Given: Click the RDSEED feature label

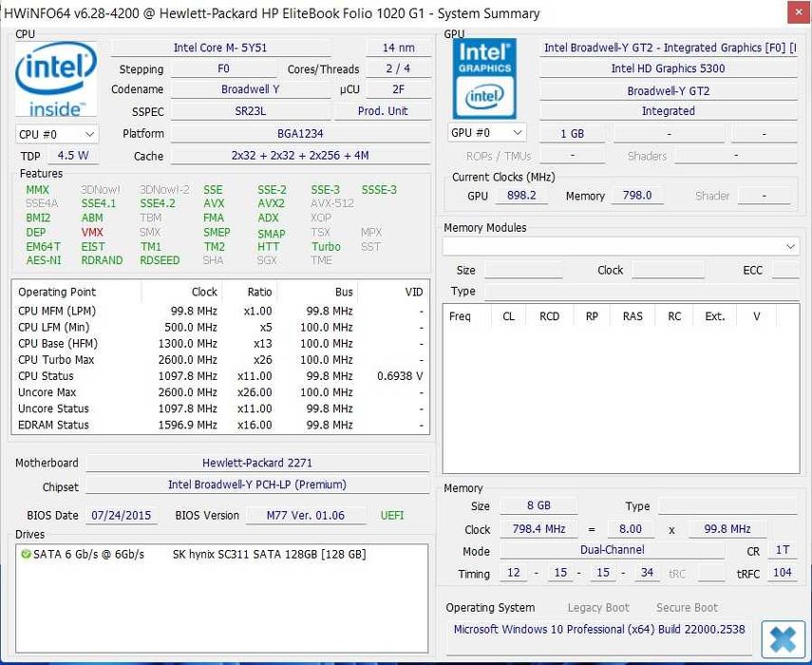Looking at the screenshot, I should click(x=160, y=260).
